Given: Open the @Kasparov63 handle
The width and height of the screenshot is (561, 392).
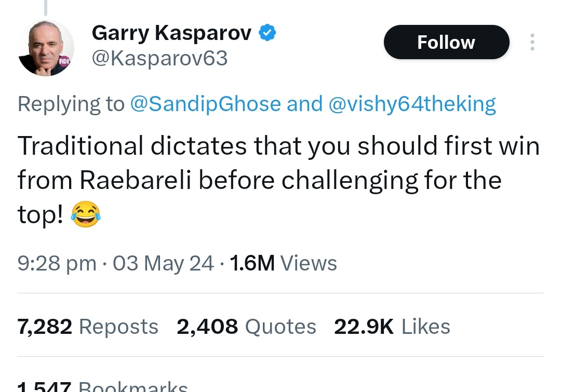Looking at the screenshot, I should coord(159,59).
